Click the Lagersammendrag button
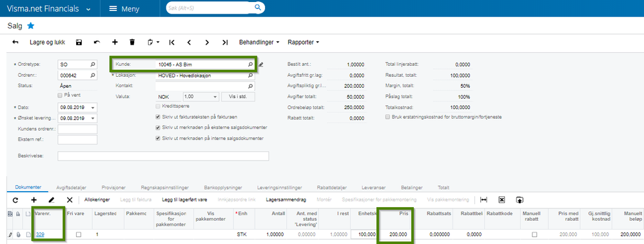This screenshot has height=244, width=644. (286, 199)
